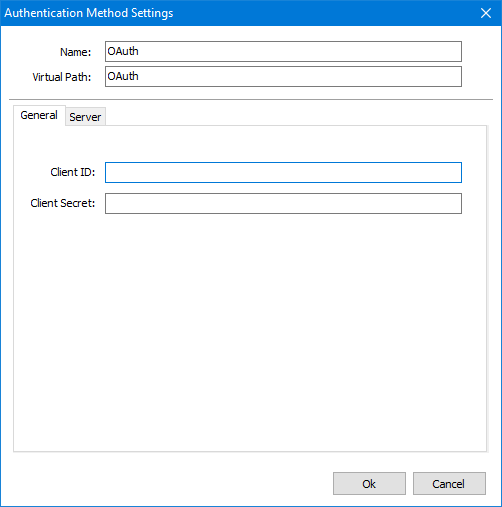Click the "Client ID:" label
The image size is (502, 507).
(73, 172)
